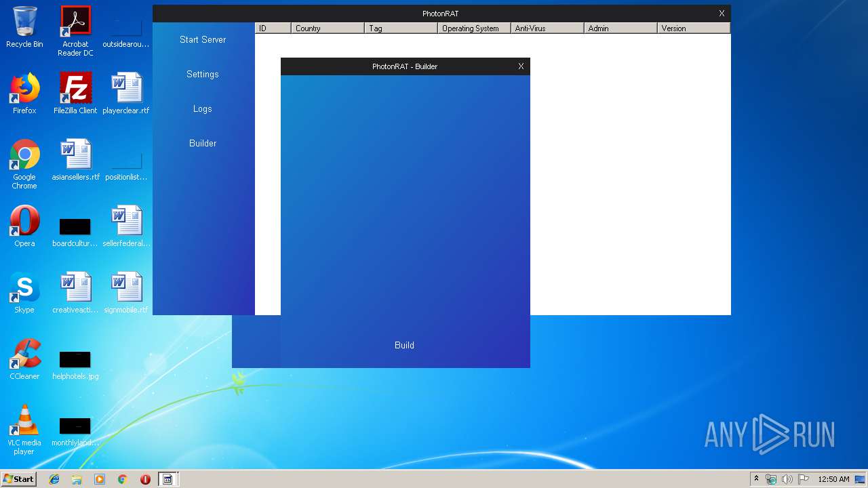Sort by Operating System column header
The width and height of the screenshot is (868, 488).
(x=474, y=28)
